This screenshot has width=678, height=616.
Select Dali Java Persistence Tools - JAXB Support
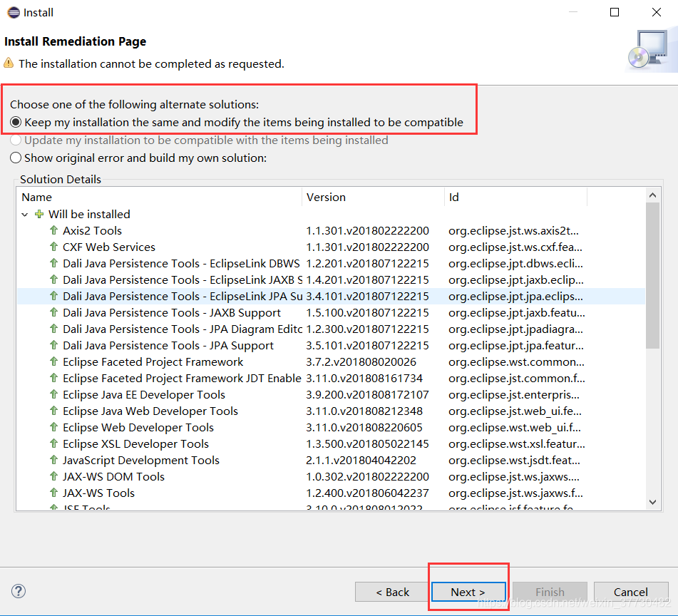331,312
